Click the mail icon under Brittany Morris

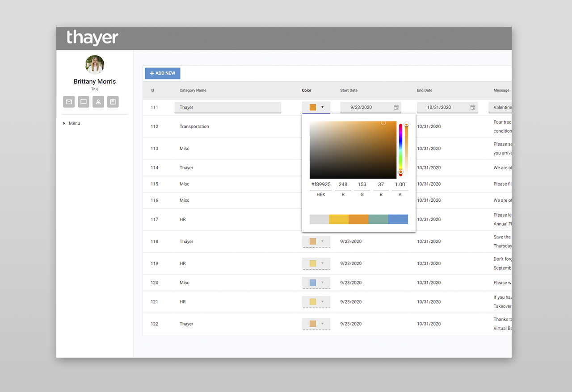pyautogui.click(x=69, y=102)
